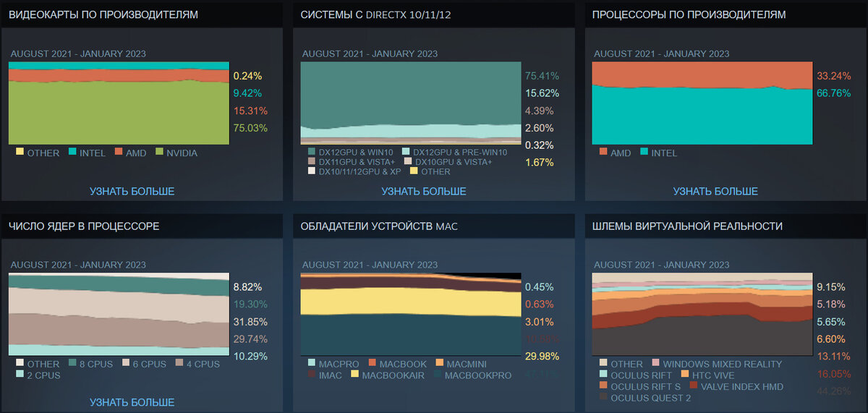Click the DX11GPU & VISTA+ legend swatch
Image resolution: width=868 pixels, height=413 pixels.
(312, 161)
